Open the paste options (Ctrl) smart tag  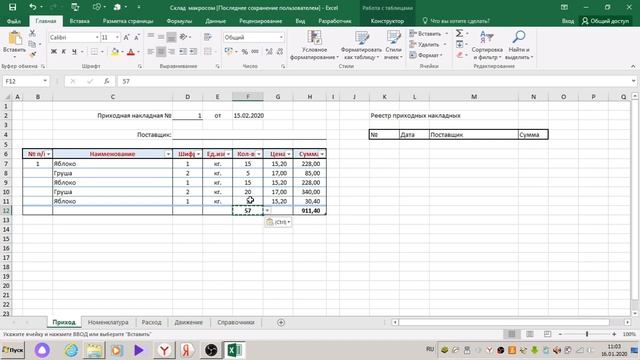(278, 222)
